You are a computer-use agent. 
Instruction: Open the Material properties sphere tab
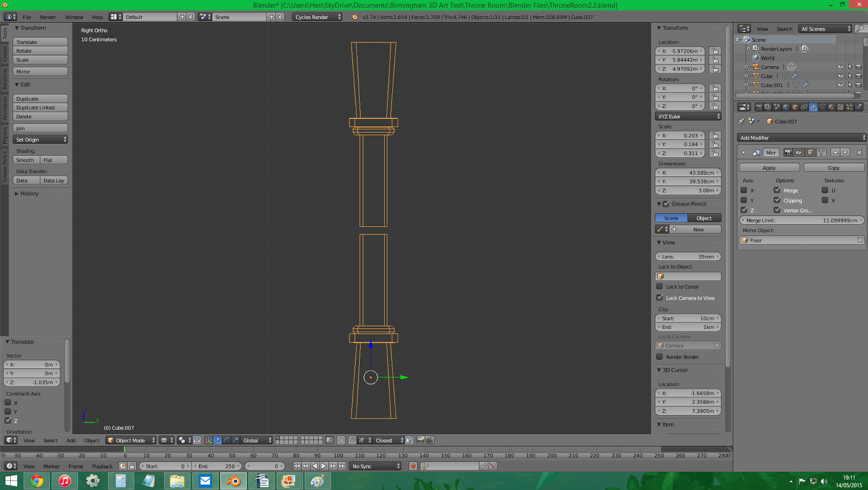pos(831,107)
